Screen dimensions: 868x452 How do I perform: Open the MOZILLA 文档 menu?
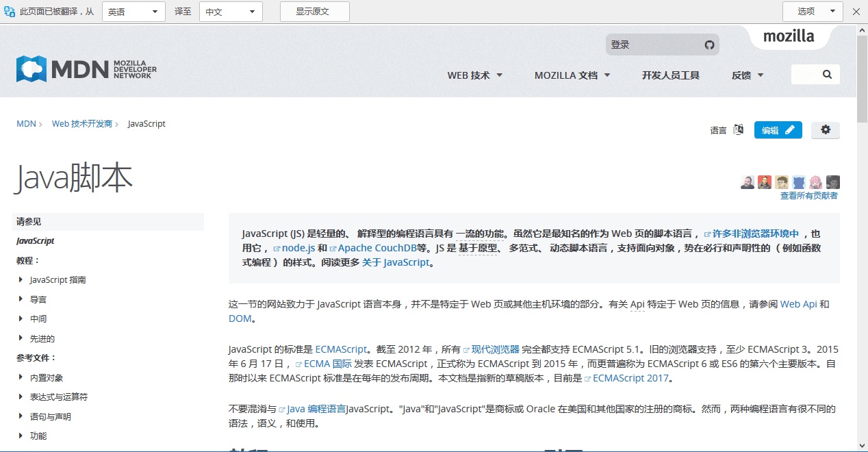tap(572, 75)
